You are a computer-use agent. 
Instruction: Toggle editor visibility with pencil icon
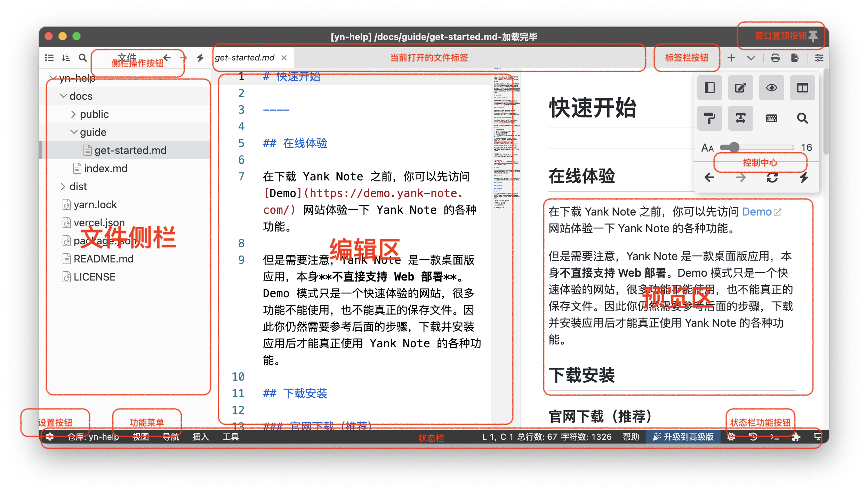point(740,88)
